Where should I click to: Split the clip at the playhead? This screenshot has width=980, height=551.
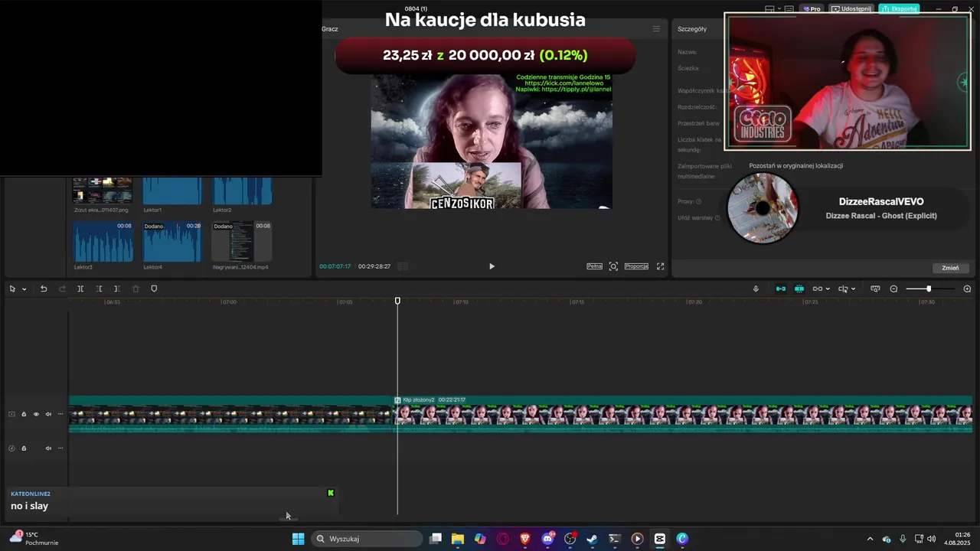point(80,289)
